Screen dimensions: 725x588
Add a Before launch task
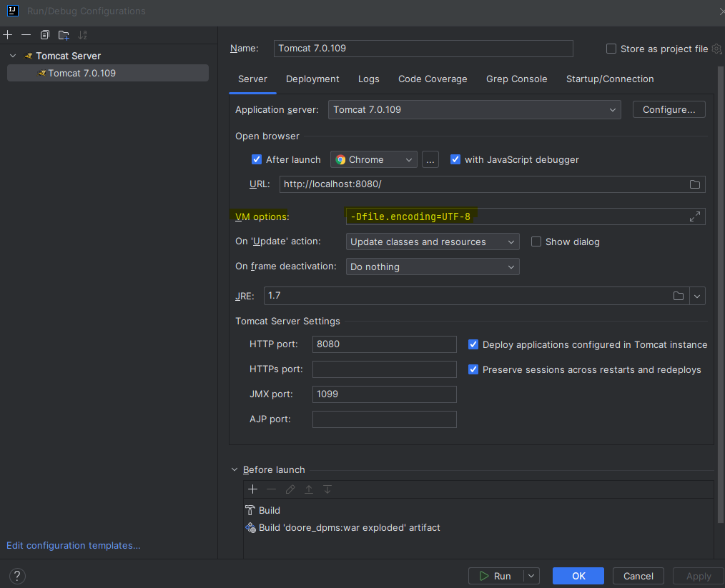[253, 489]
